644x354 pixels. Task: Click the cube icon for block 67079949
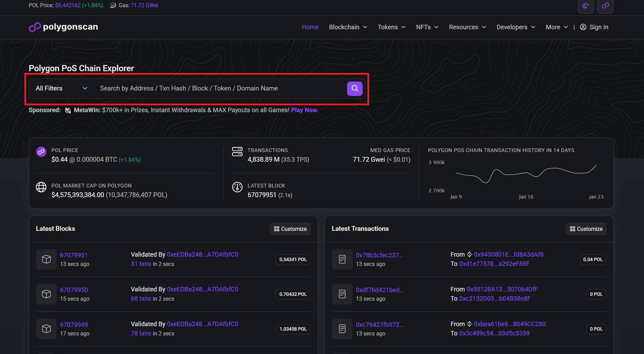[46, 329]
